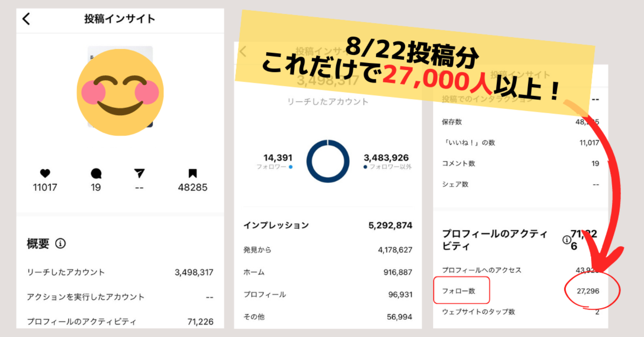
Task: Click the circled 27,296 follow count
Action: tap(588, 291)
